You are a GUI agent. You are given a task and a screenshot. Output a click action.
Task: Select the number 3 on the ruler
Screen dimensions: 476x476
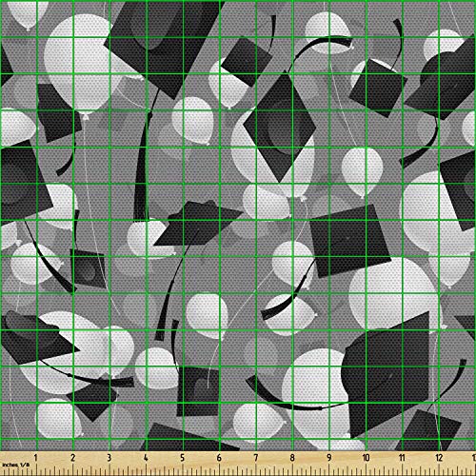coord(109,458)
